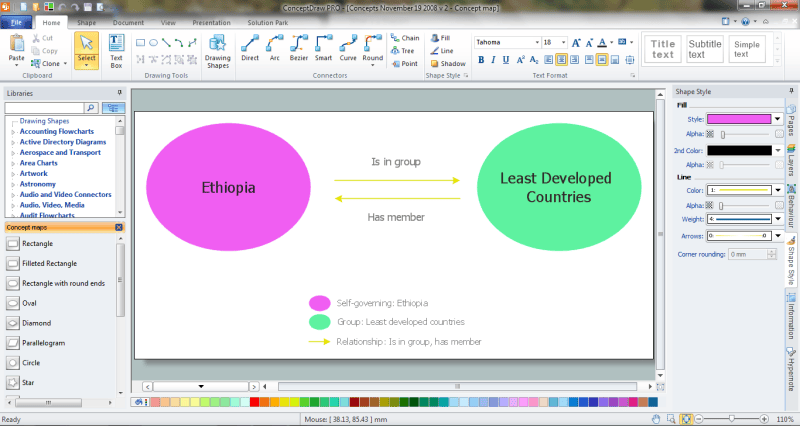Screen dimensions: 800x426
Task: Open the Fill Style color dropdown
Action: coord(778,119)
